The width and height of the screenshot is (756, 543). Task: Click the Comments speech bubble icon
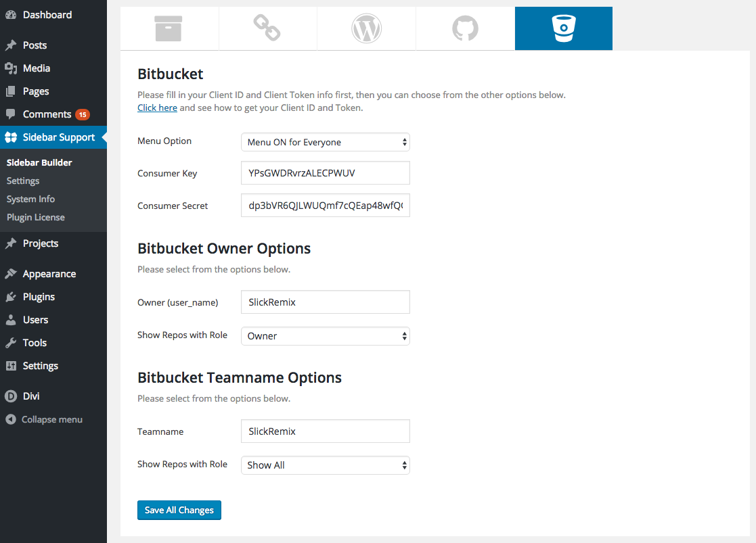pyautogui.click(x=11, y=114)
